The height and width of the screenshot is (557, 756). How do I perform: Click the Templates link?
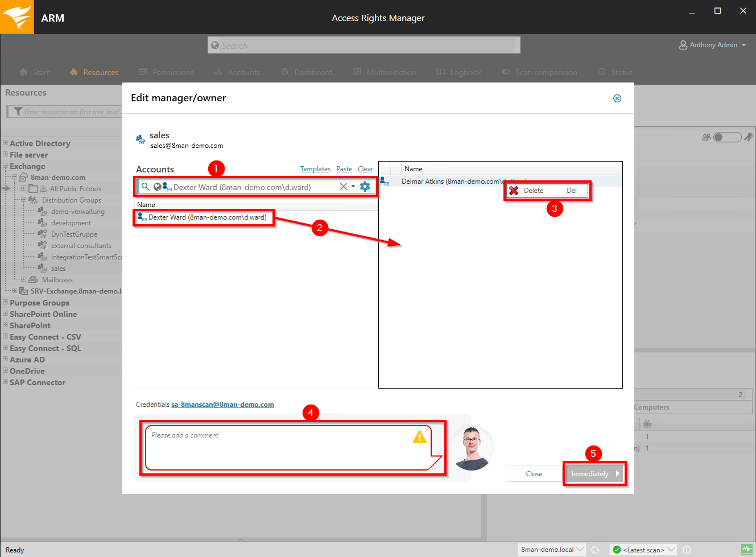(x=315, y=169)
